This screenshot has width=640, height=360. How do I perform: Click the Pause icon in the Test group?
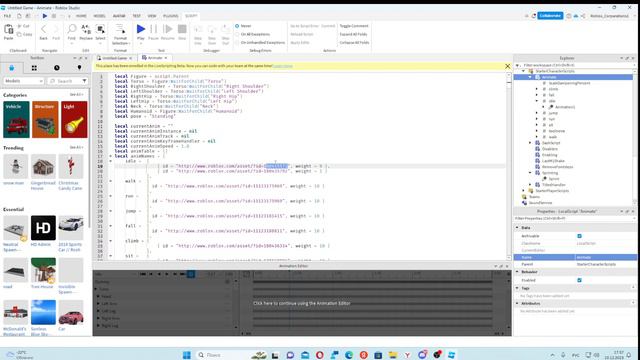click(x=153, y=29)
